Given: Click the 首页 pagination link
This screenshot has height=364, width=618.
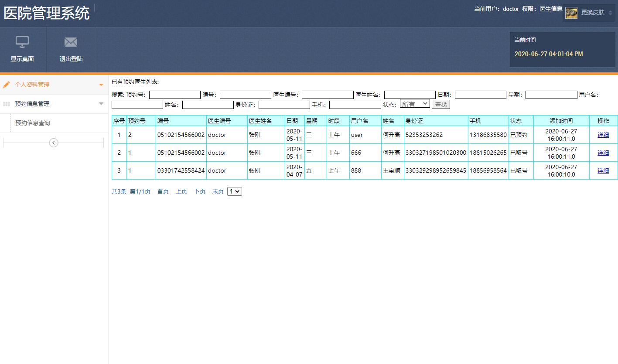Looking at the screenshot, I should click(162, 191).
